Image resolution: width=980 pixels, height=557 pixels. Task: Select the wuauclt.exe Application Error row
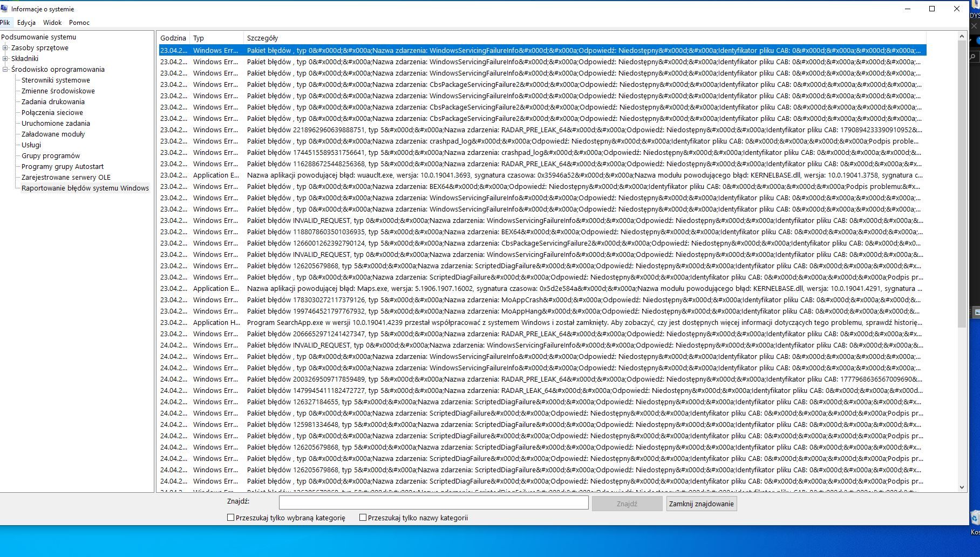click(x=542, y=175)
